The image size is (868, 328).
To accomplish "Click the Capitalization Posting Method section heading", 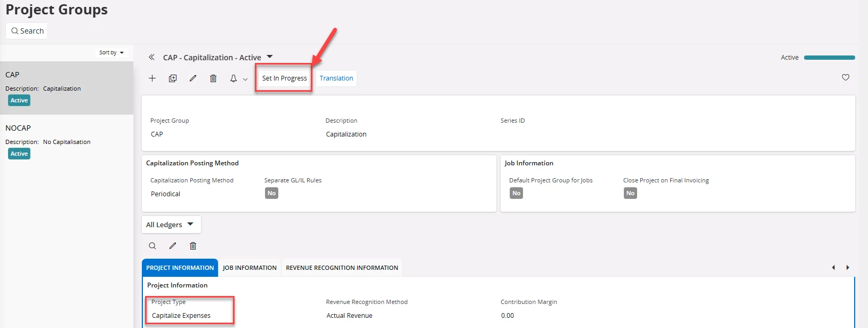I will tap(192, 163).
